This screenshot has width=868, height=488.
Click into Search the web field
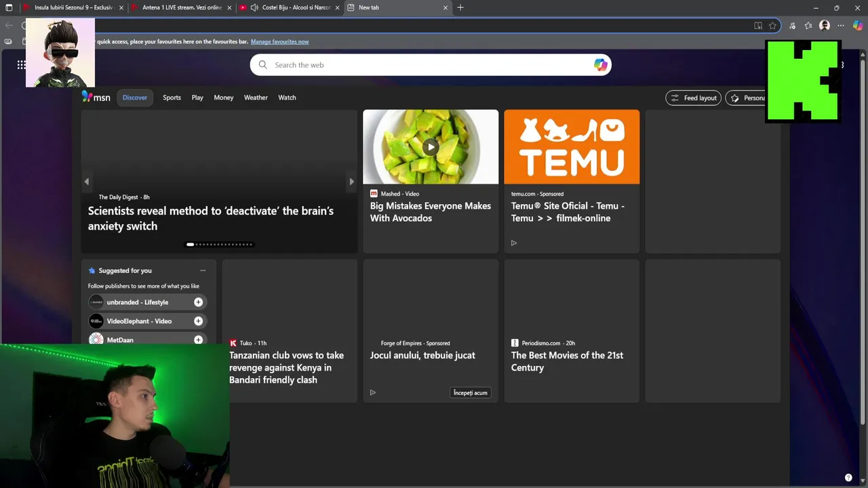coord(431,65)
